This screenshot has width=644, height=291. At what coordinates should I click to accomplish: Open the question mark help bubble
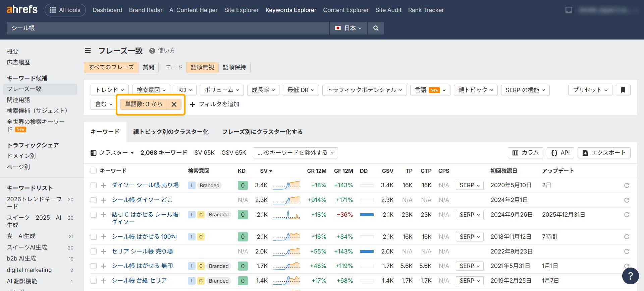coord(630,276)
